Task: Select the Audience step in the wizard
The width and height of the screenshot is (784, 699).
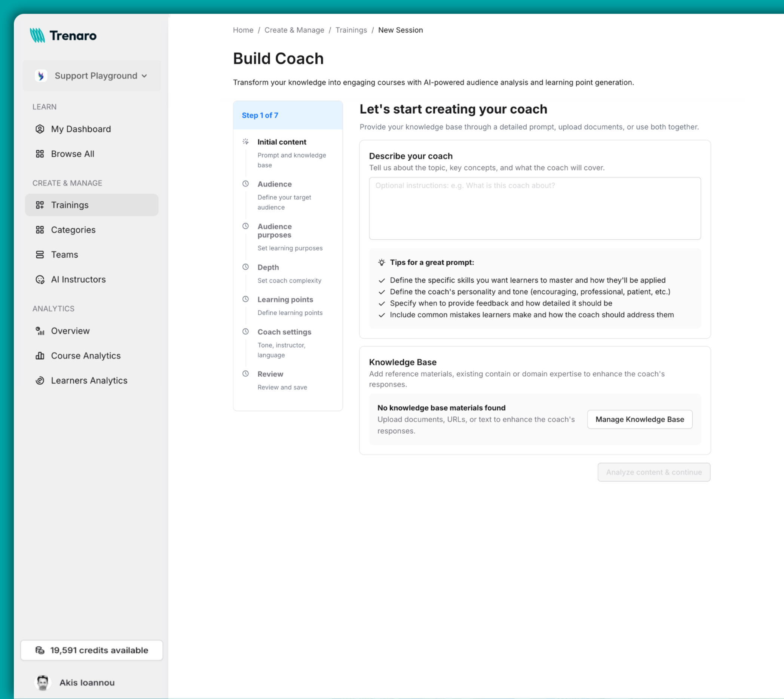Action: coord(274,184)
